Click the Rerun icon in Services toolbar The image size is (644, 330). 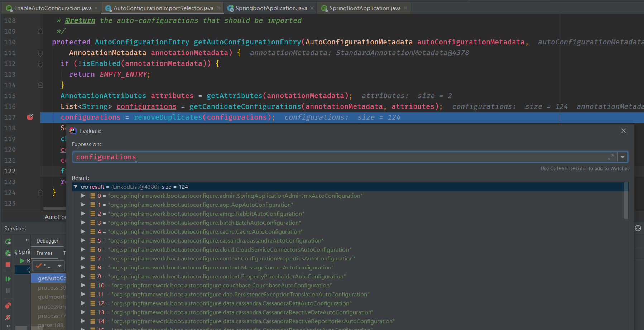pos(8,241)
